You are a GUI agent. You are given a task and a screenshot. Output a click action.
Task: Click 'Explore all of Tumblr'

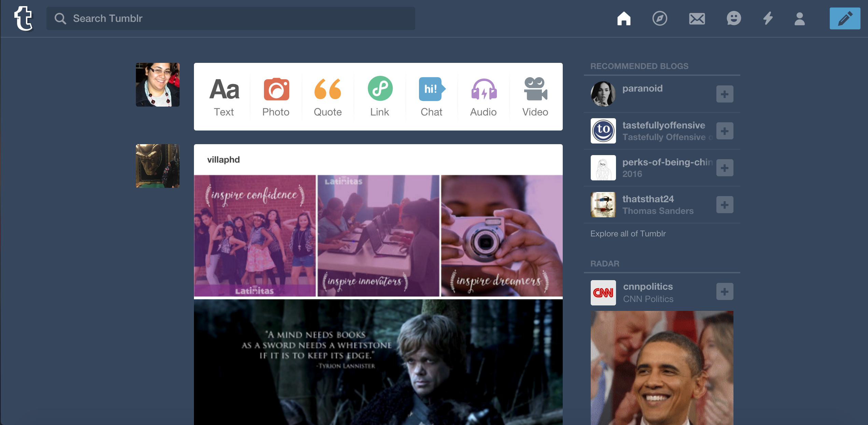coord(628,234)
